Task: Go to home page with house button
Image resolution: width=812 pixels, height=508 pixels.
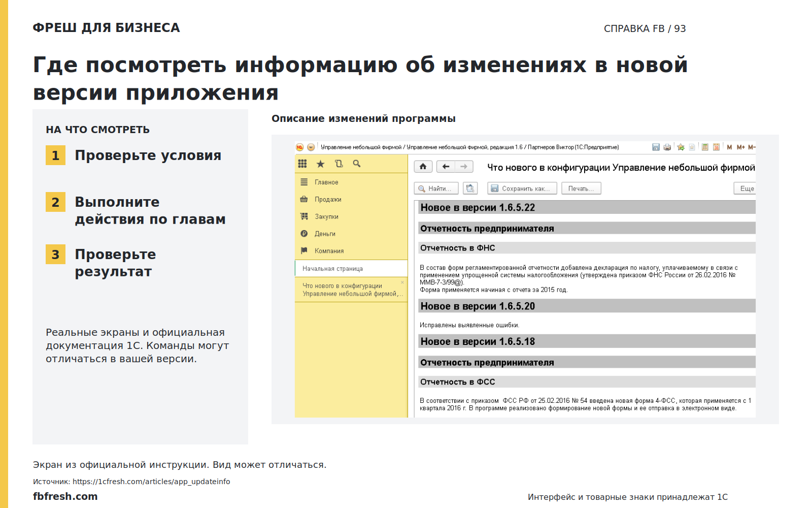Action: [x=423, y=167]
